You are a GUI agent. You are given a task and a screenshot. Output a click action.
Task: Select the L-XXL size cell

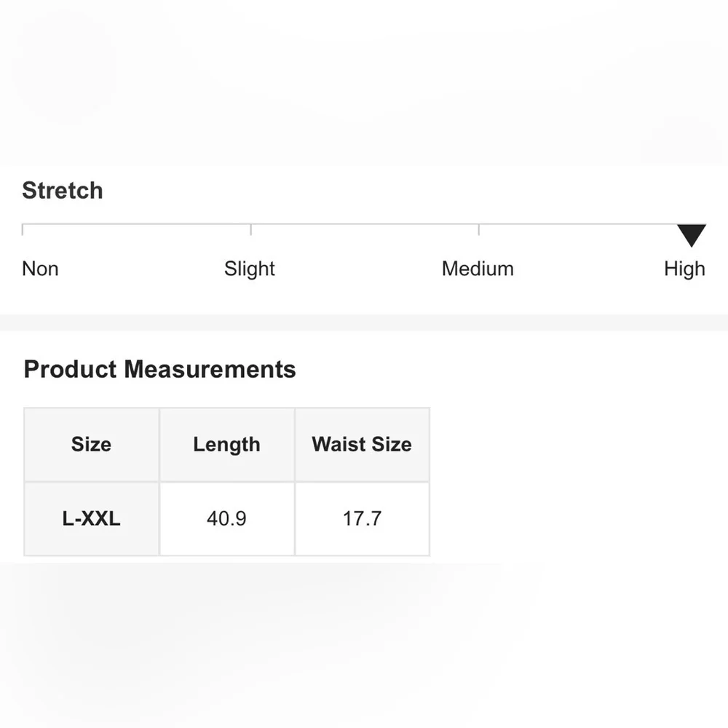[91, 518]
